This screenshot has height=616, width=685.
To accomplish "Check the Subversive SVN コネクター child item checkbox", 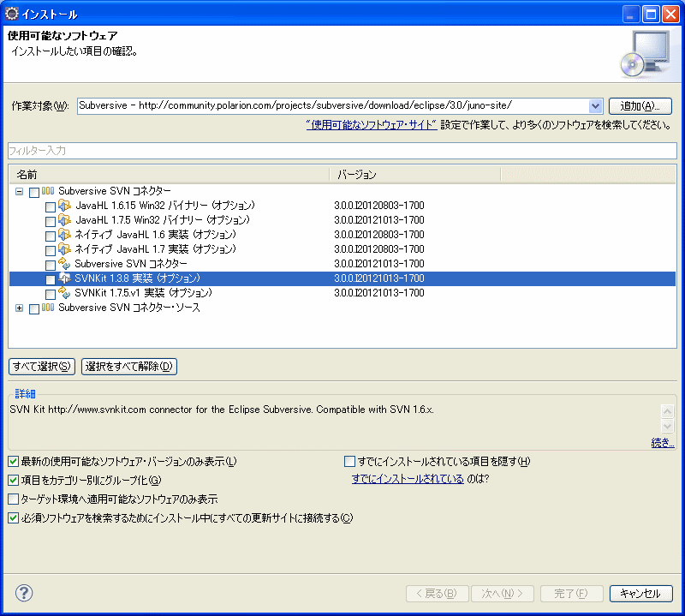I will 51,265.
